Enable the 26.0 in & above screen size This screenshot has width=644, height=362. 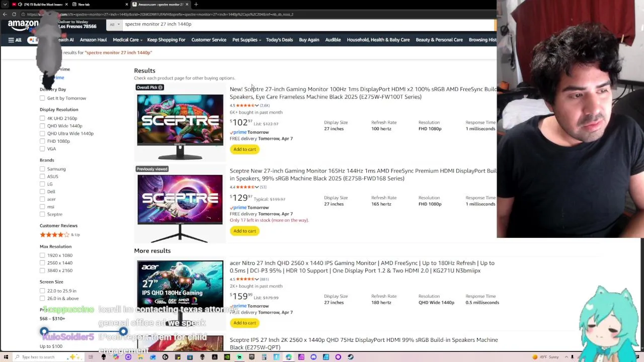coord(42,299)
